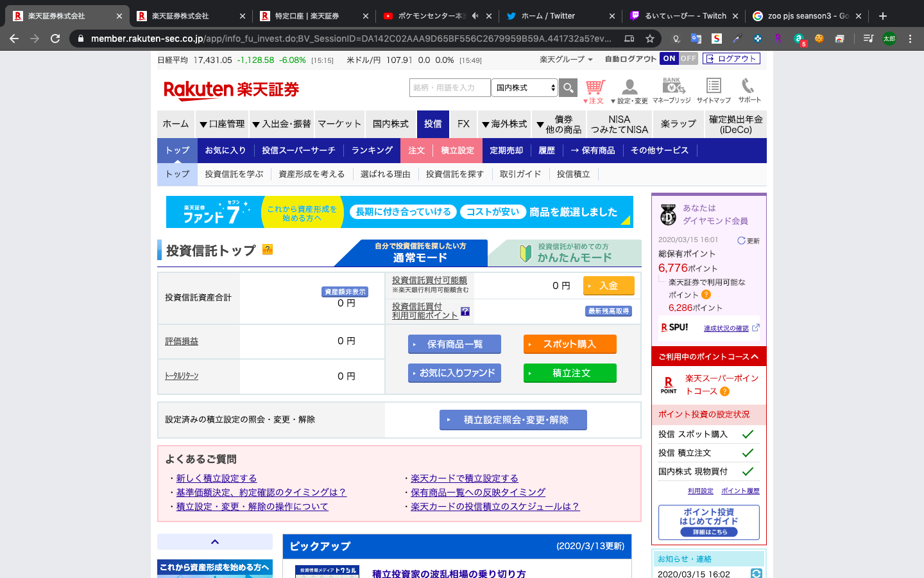The width and height of the screenshot is (924, 578).
Task: Click the help icon next to 利用可能ポイント
Action: pos(465,311)
